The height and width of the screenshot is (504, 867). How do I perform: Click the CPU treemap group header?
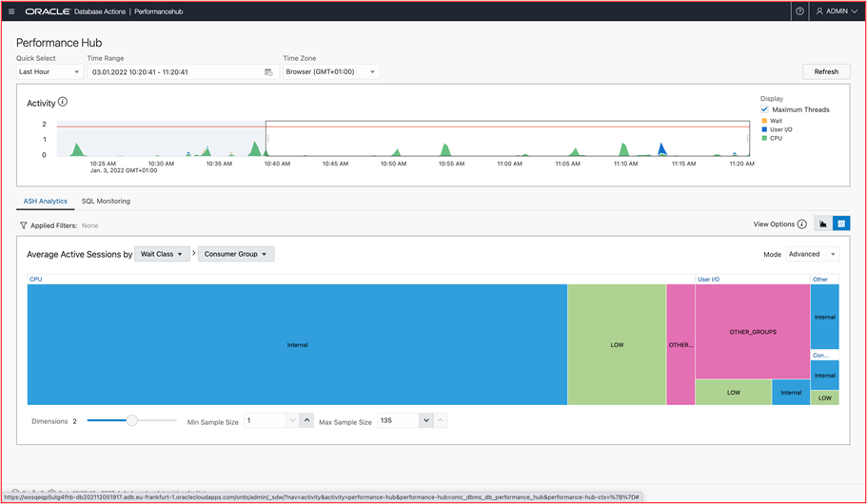tap(35, 279)
